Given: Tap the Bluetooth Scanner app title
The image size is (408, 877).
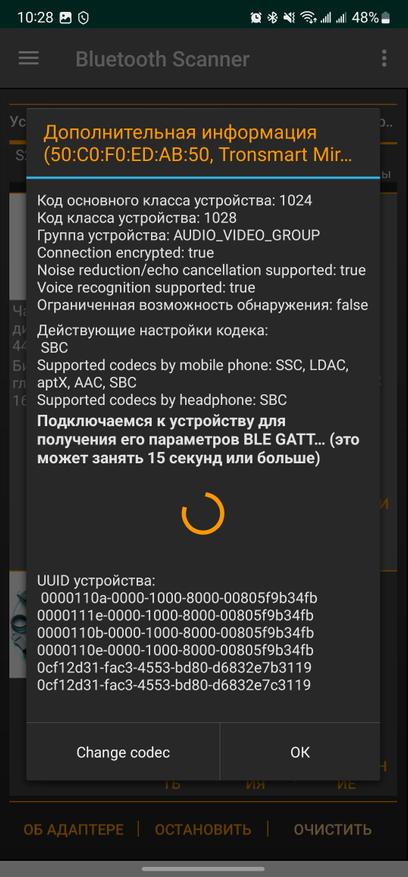Looking at the screenshot, I should [162, 59].
